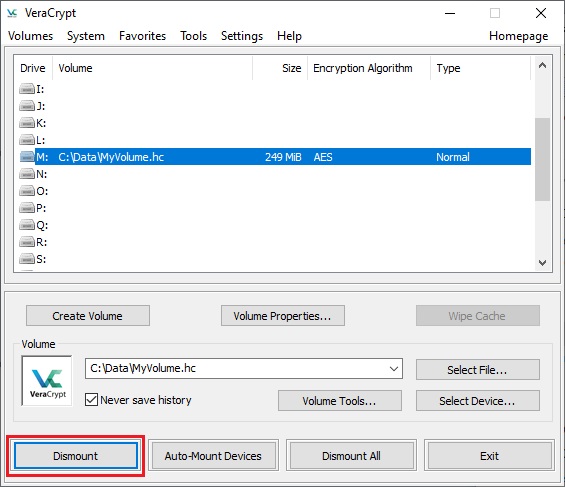Open Volume Properties dialog
Viewport: 565px width, 487px height.
pyautogui.click(x=282, y=316)
